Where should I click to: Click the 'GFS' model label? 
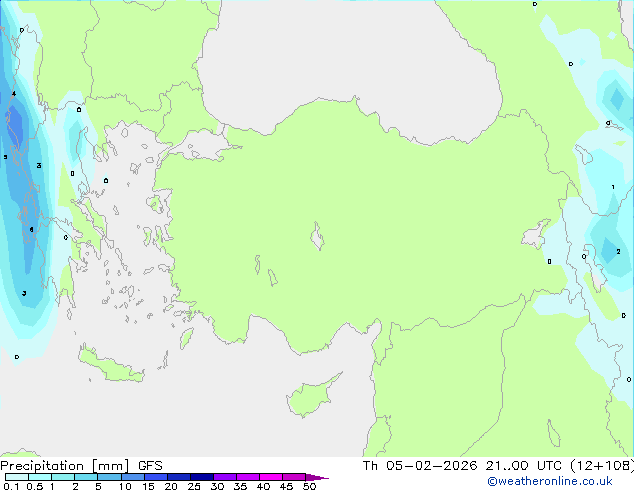150,466
